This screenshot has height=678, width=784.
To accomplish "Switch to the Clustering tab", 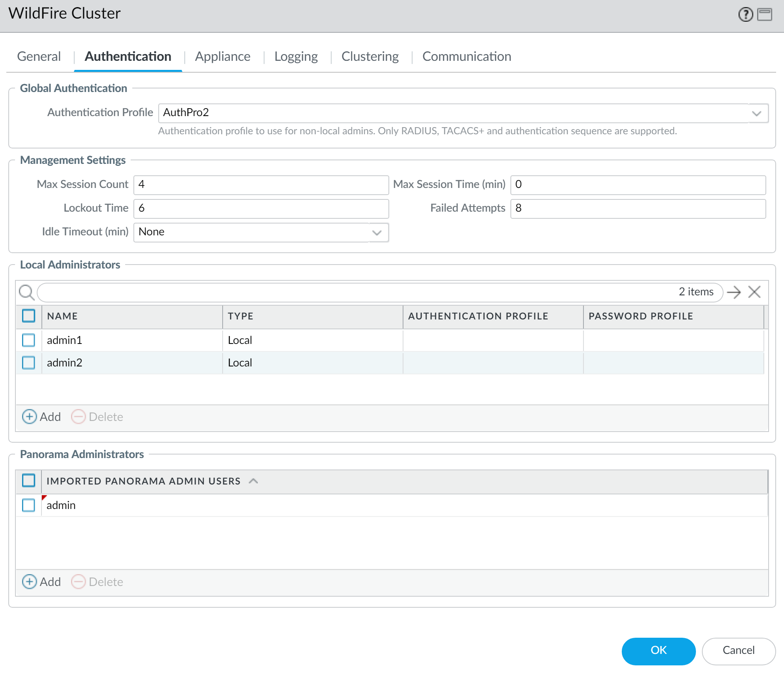I will [370, 57].
